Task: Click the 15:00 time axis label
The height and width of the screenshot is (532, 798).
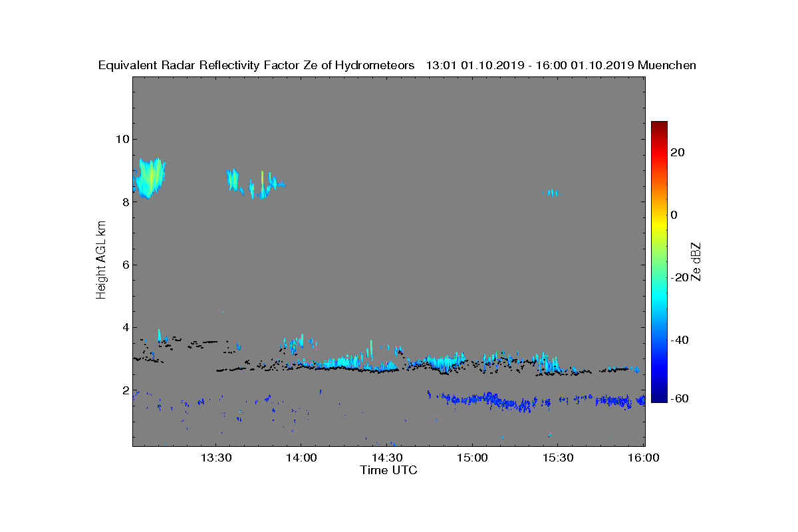Action: tap(473, 458)
